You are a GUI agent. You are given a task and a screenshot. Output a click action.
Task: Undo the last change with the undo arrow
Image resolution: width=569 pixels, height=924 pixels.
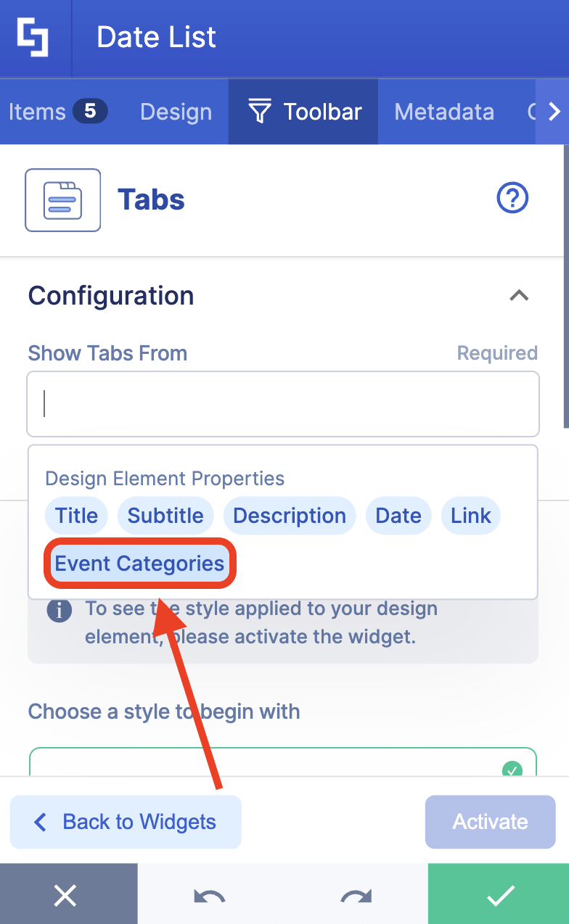(208, 895)
